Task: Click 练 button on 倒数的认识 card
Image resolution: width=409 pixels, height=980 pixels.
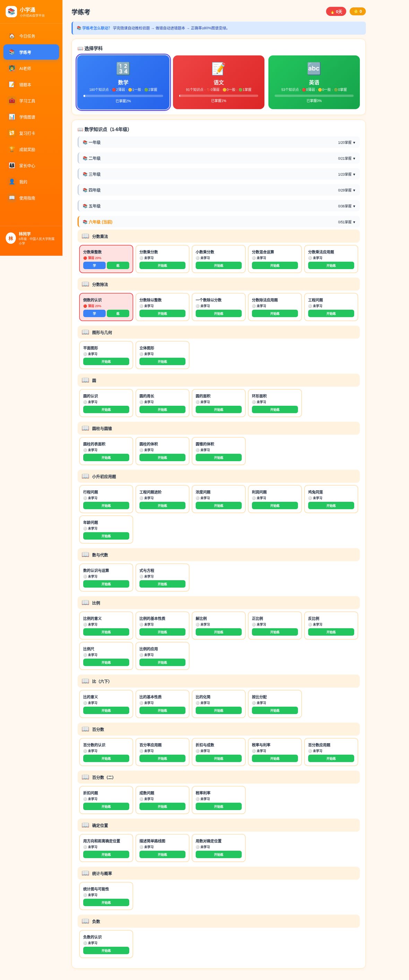Action: pyautogui.click(x=118, y=313)
